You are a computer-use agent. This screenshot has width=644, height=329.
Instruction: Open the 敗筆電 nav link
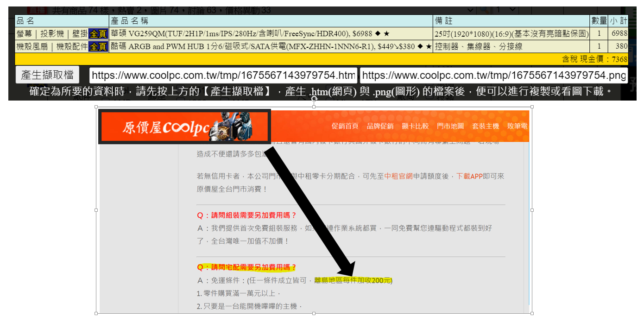[517, 126]
